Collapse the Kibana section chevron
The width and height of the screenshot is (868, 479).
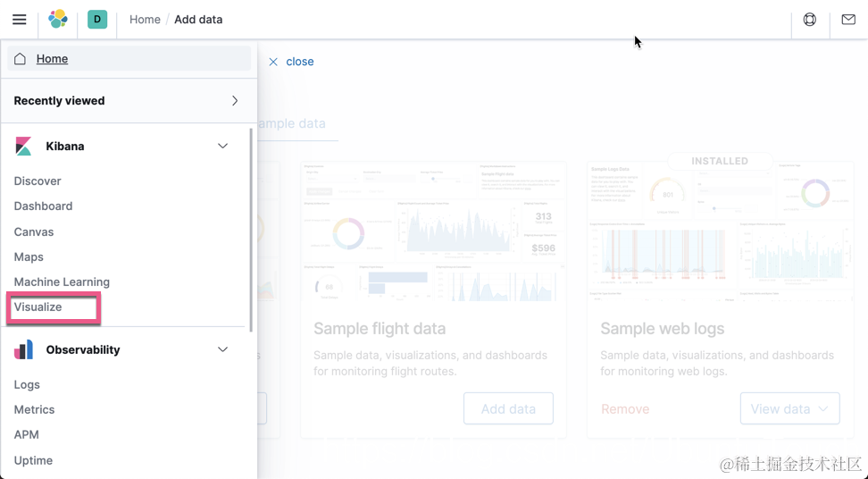tap(222, 147)
